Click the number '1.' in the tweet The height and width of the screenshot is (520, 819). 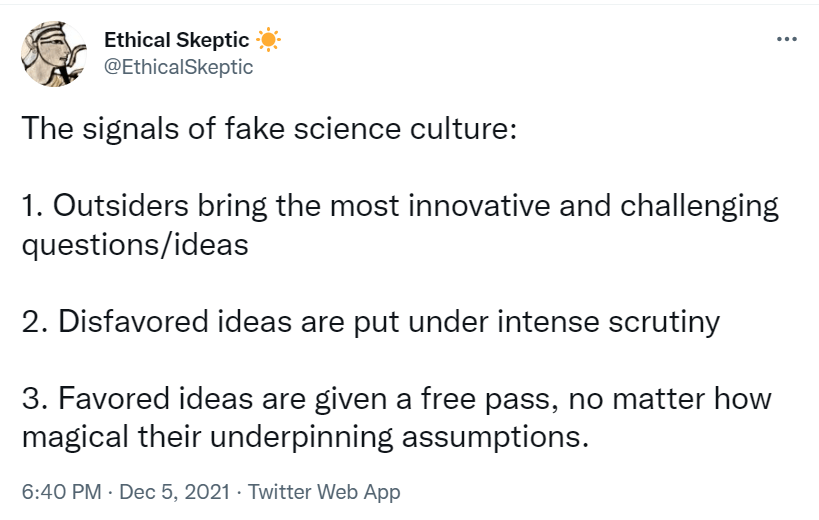click(32, 206)
